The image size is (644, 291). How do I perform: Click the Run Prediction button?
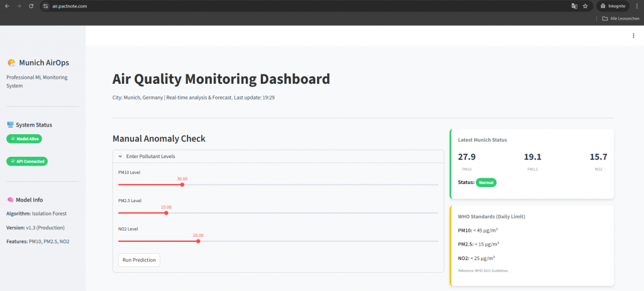139,260
